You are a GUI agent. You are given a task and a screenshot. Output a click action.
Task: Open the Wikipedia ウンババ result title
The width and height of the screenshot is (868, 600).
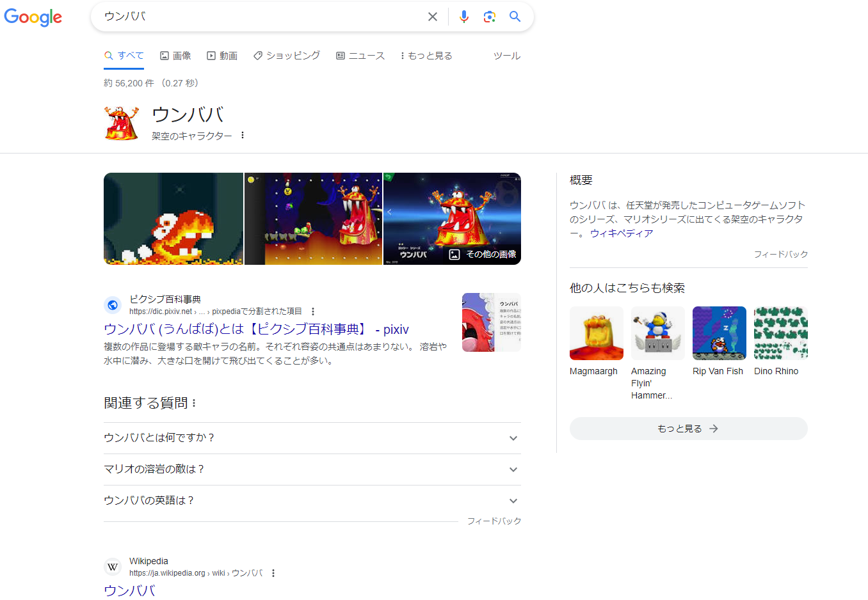click(129, 590)
